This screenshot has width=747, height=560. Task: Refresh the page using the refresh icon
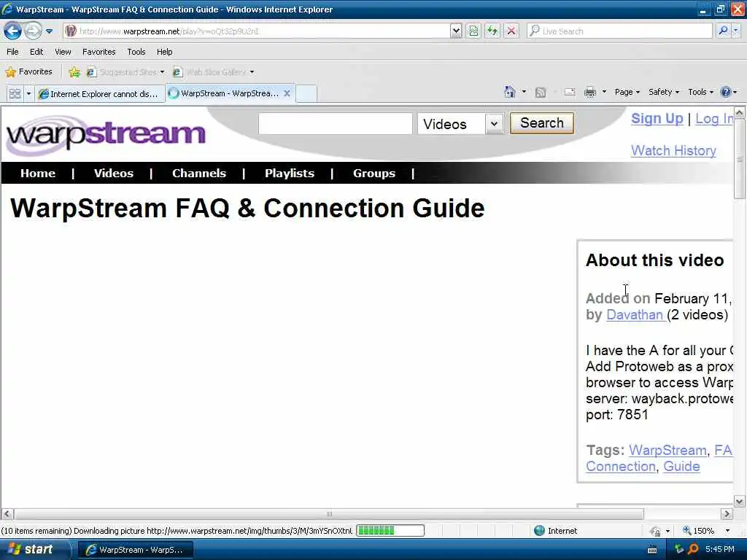[492, 31]
